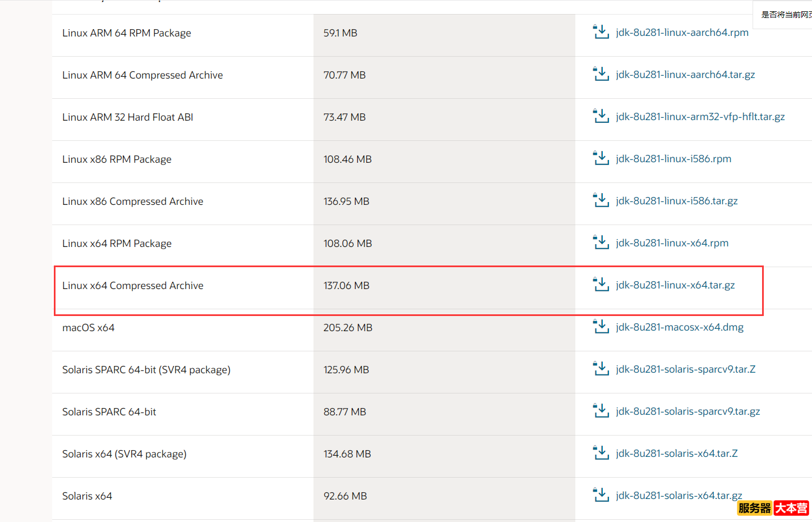This screenshot has width=812, height=522.
Task: Click download icon for solaris-sparcv9.tar.Z
Action: (601, 369)
